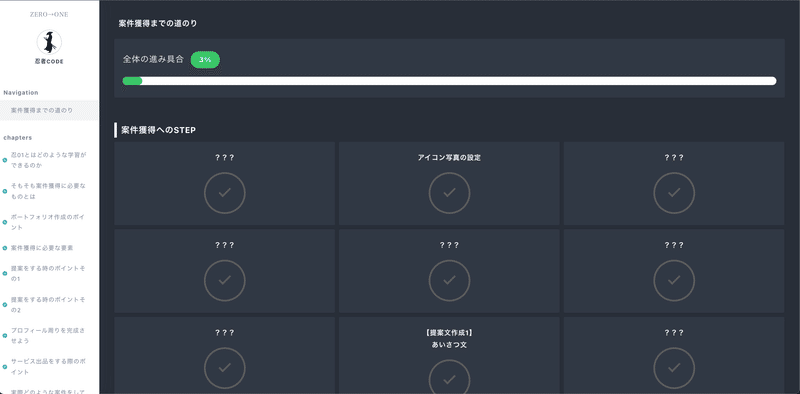Open chapter 提案をする時のポイントその2
Viewport: 800px width, 394px height.
[x=49, y=305]
